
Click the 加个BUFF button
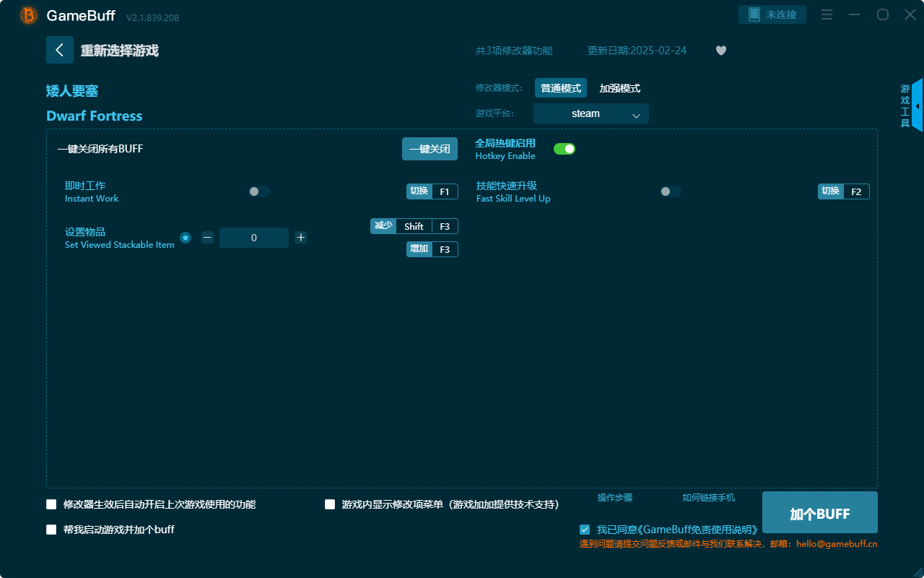[x=819, y=512]
